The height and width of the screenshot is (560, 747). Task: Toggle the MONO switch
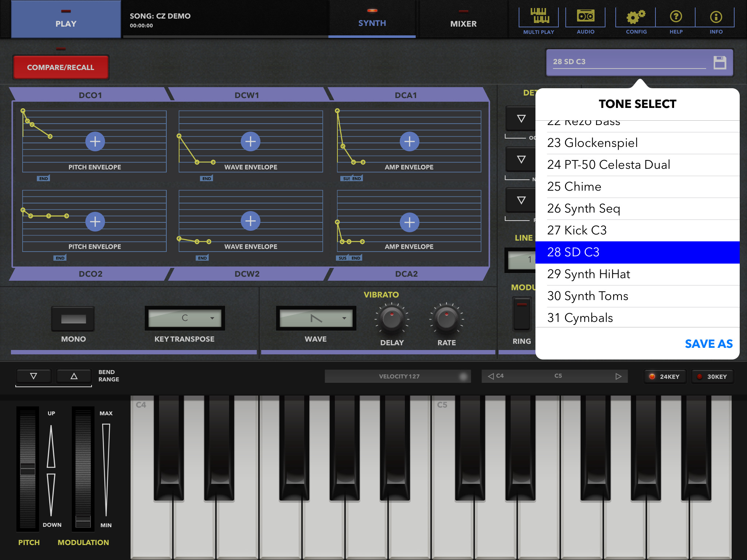click(73, 319)
